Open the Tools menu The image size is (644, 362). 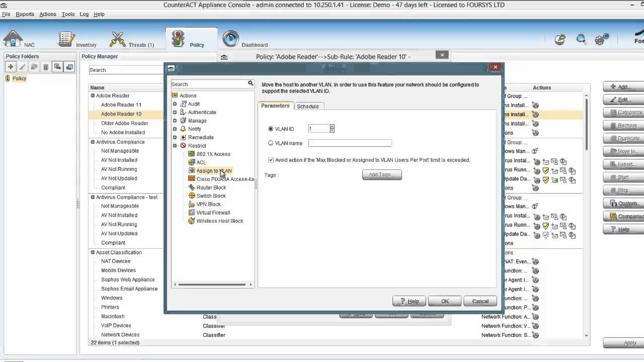tap(68, 14)
